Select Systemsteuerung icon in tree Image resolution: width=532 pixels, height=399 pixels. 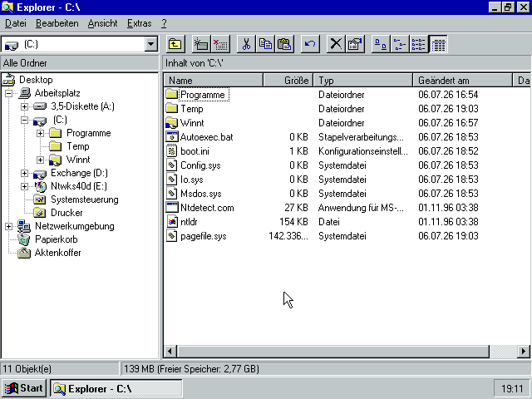coord(40,199)
